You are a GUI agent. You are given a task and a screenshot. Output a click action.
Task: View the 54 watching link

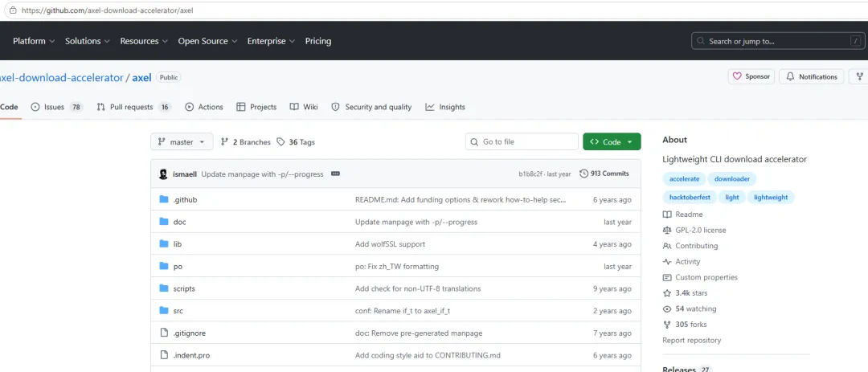690,309
